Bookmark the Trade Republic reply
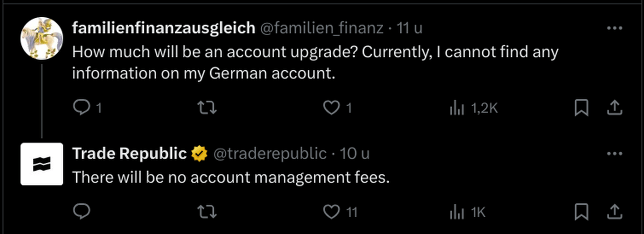The width and height of the screenshot is (644, 234). tap(581, 212)
